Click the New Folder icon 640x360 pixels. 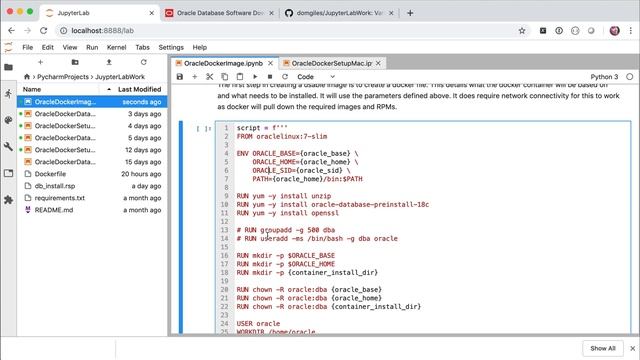(x=75, y=62)
